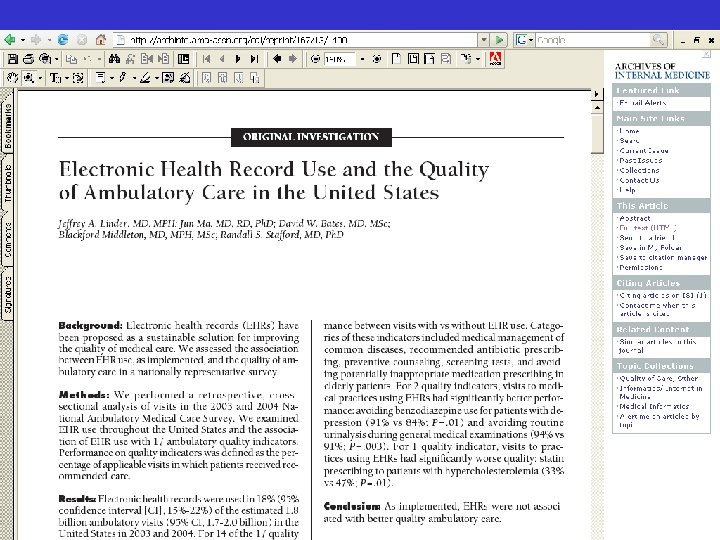
Task: Open the binoculars Search tool
Action: coord(114,59)
